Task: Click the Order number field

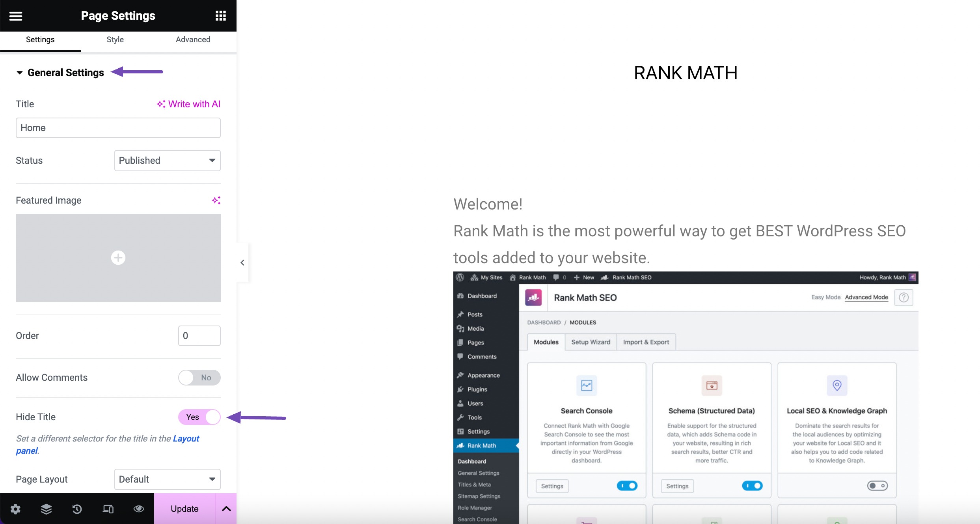Action: tap(199, 336)
